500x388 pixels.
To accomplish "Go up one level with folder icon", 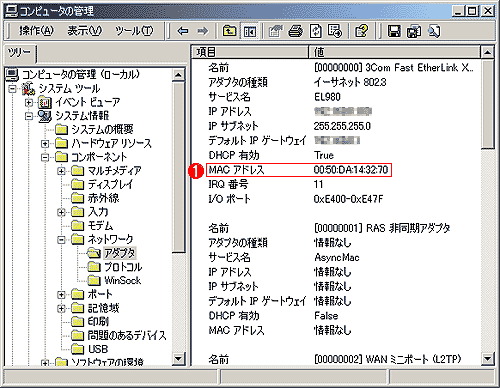I will click(x=229, y=31).
